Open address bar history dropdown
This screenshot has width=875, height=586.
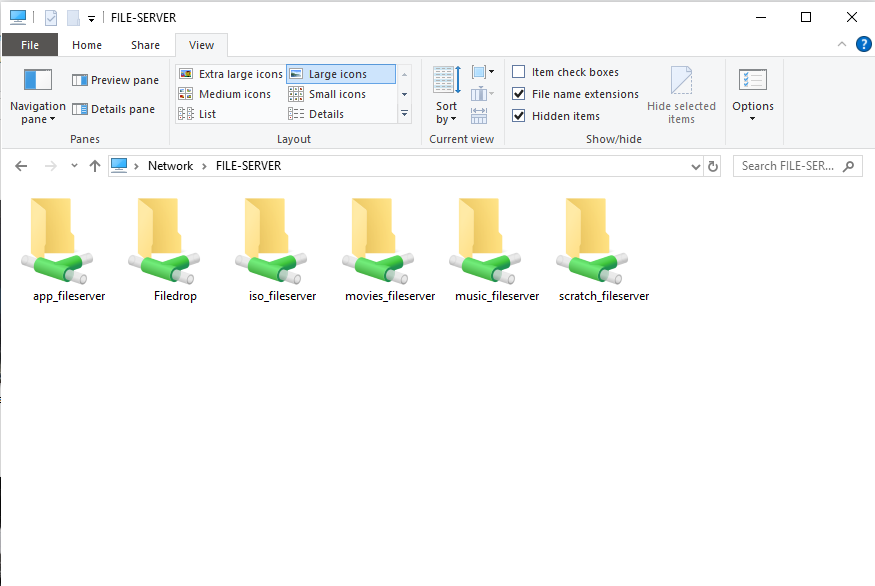695,166
